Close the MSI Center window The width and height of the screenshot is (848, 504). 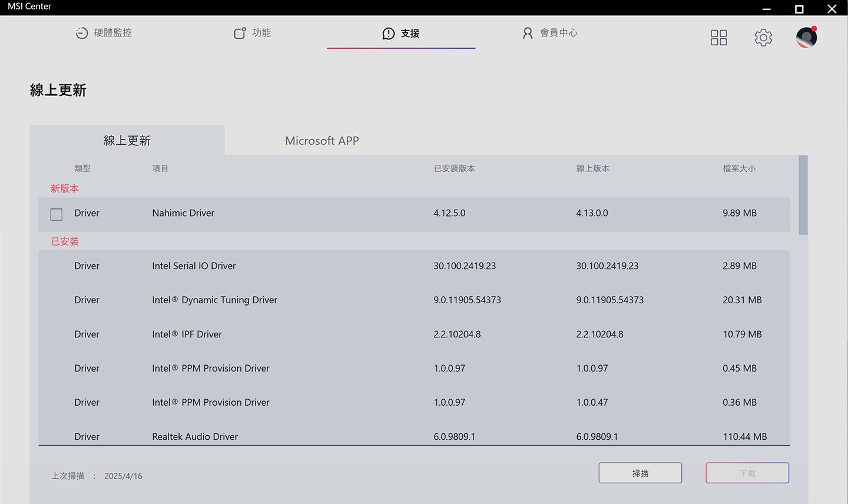832,9
